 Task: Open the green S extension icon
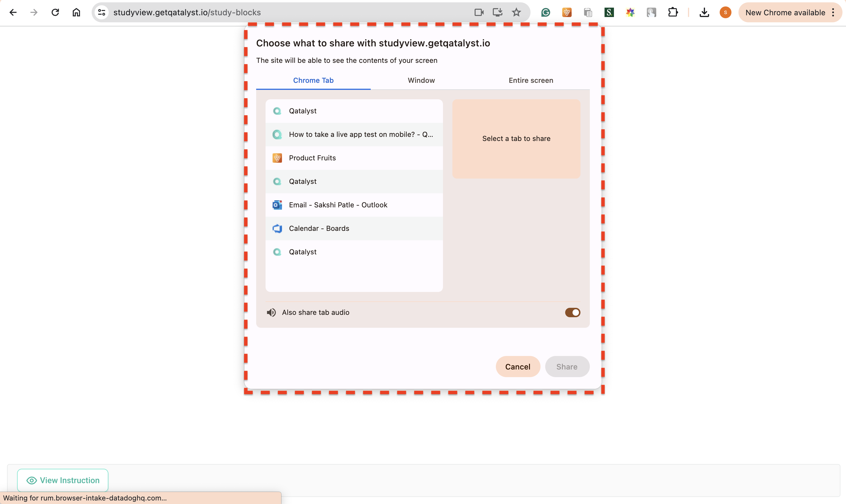pyautogui.click(x=609, y=13)
